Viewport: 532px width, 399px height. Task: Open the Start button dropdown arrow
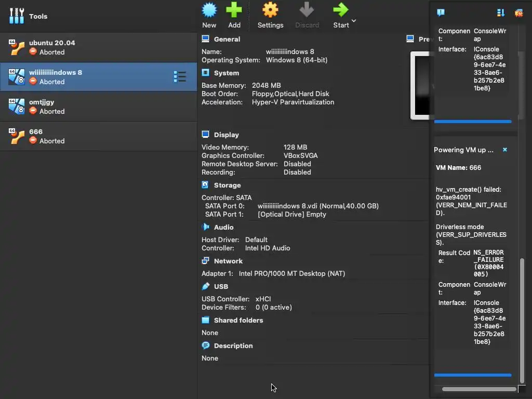pos(354,21)
